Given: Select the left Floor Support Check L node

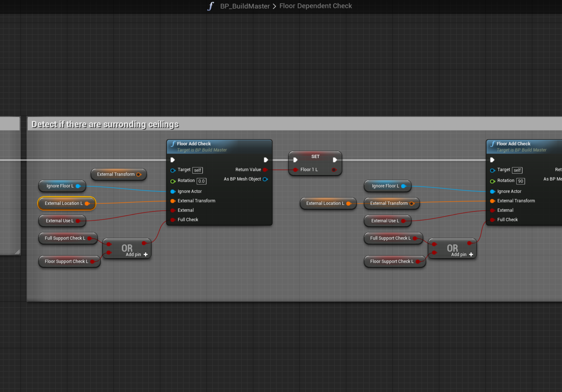Looking at the screenshot, I should (66, 261).
